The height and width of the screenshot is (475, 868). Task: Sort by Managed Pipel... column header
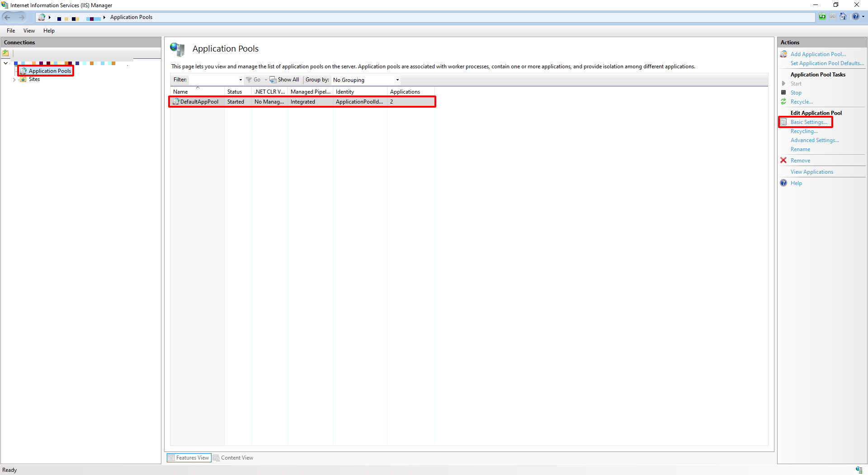310,92
